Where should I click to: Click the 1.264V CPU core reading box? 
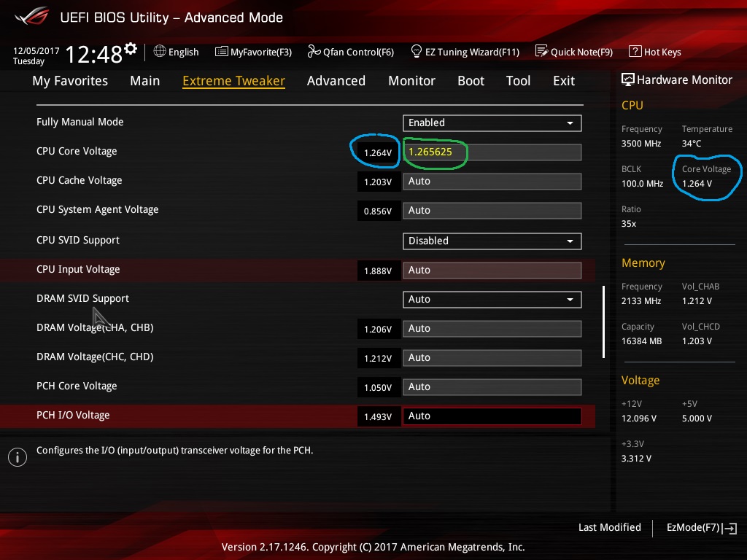pyautogui.click(x=379, y=153)
